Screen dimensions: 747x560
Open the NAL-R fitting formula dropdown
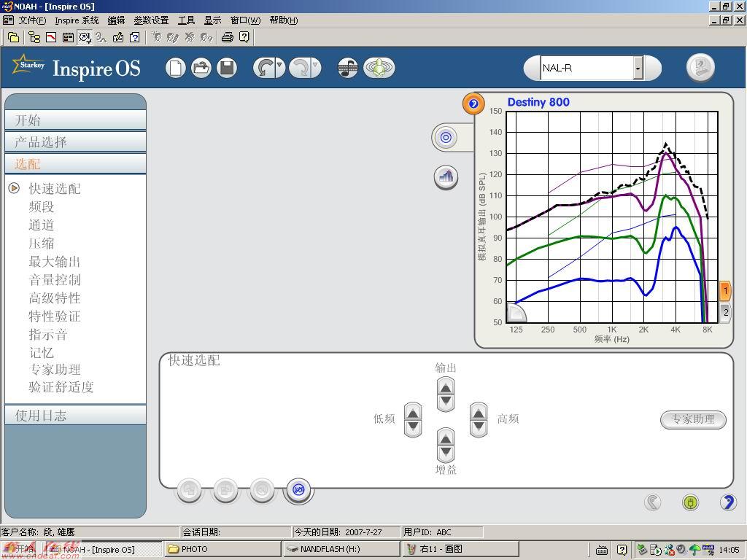638,68
